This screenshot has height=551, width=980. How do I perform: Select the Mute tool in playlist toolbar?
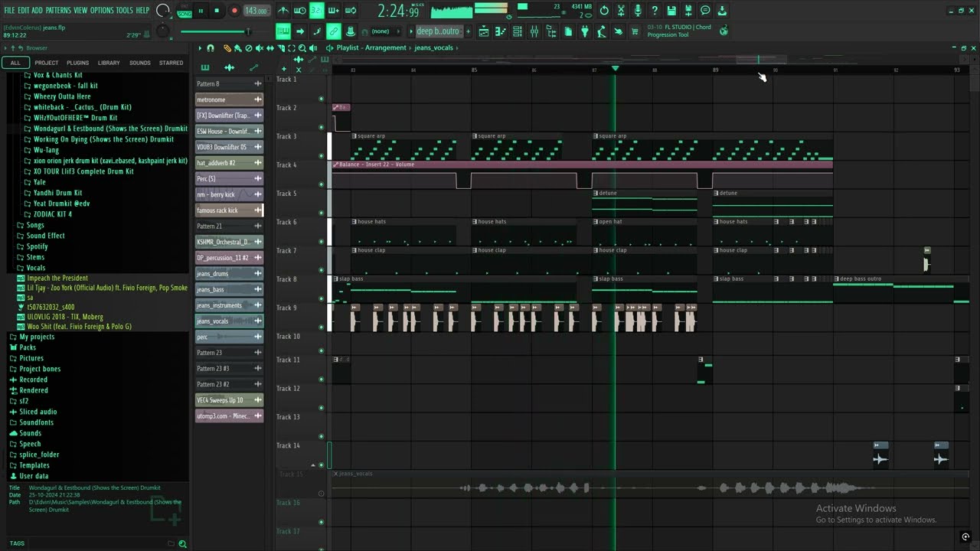[260, 48]
